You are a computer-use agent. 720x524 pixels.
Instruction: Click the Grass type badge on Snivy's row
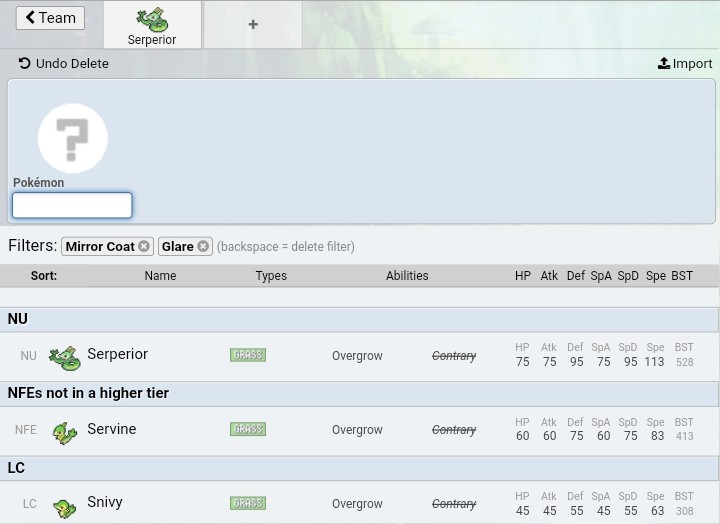248,503
